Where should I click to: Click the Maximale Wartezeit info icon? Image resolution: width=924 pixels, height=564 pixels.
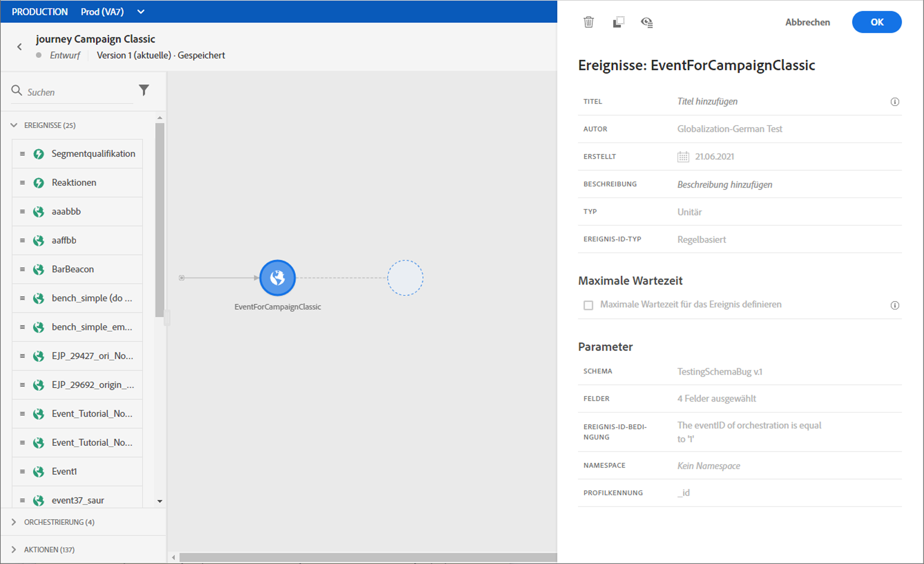(x=895, y=305)
